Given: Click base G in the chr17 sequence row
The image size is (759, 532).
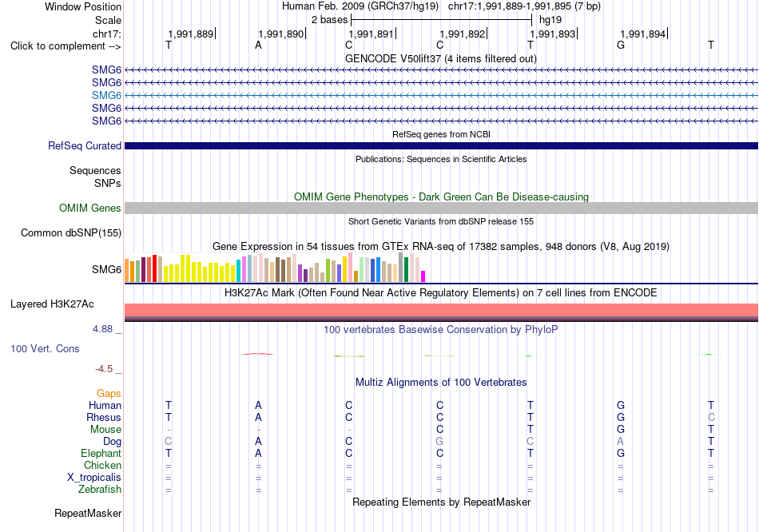Looking at the screenshot, I should coord(621,46).
